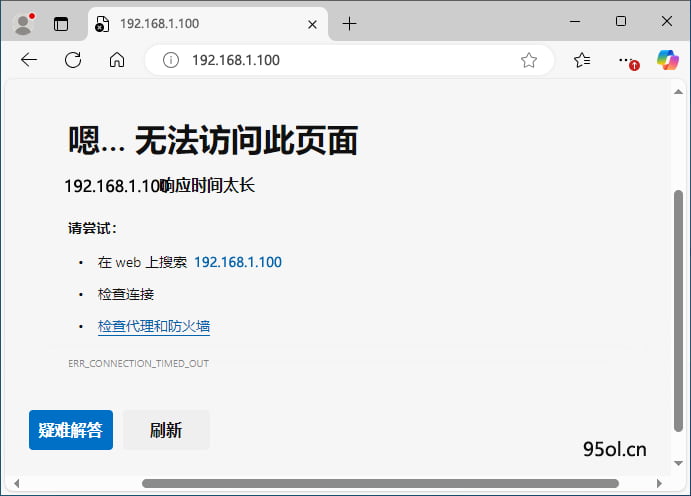Select the 192.168.1.100 tab
The image size is (691, 496).
coord(208,24)
